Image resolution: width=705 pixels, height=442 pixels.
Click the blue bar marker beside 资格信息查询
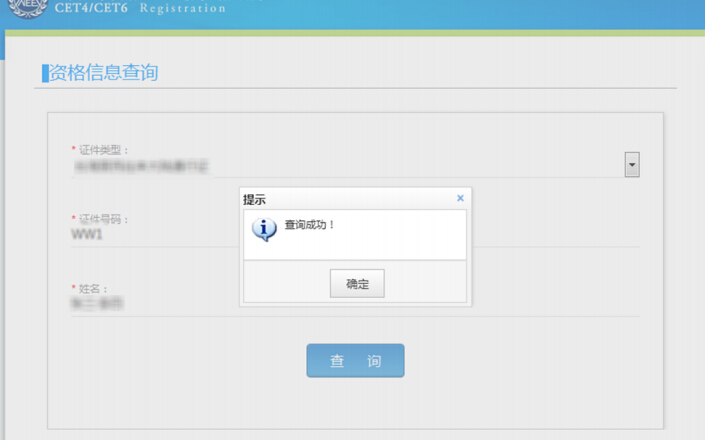point(45,73)
